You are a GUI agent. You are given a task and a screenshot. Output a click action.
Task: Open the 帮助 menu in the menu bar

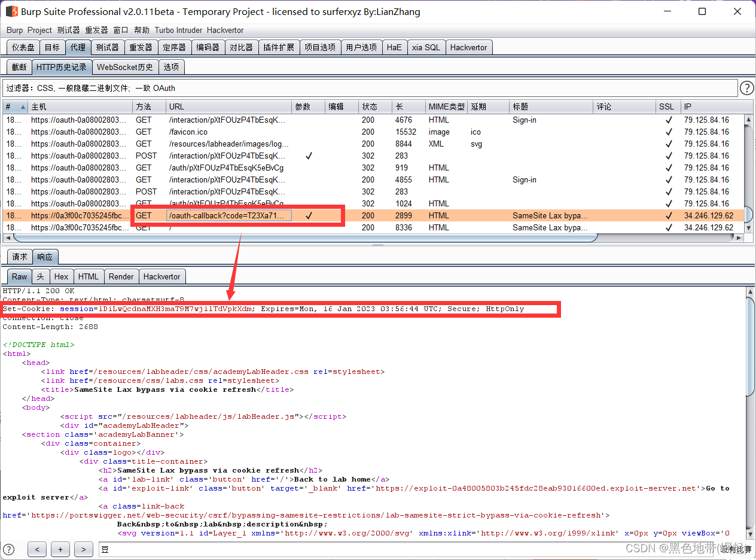(142, 30)
